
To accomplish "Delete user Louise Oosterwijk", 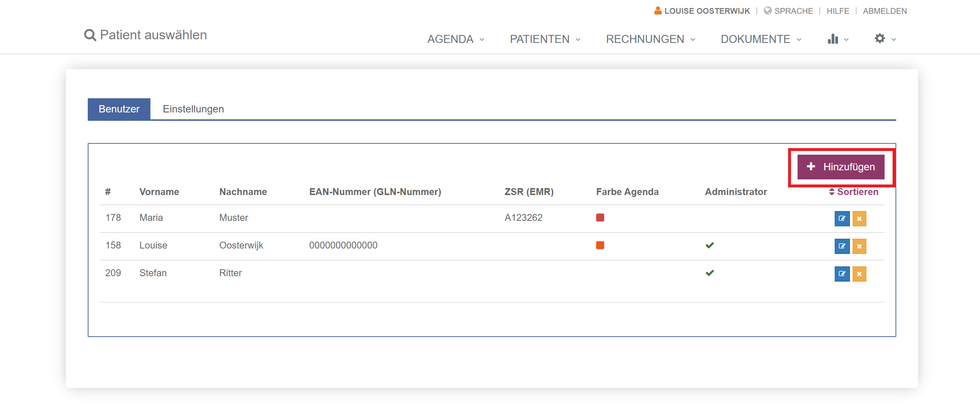I will tap(859, 246).
